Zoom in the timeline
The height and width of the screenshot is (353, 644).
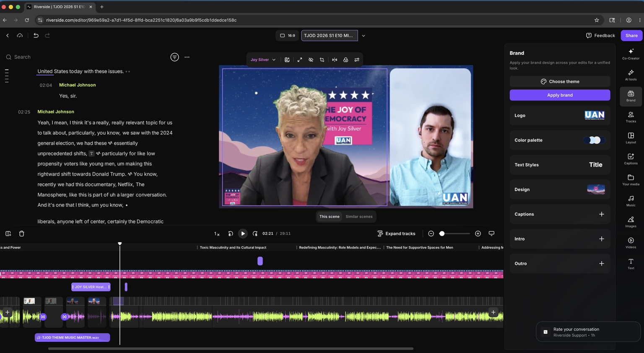(x=478, y=234)
